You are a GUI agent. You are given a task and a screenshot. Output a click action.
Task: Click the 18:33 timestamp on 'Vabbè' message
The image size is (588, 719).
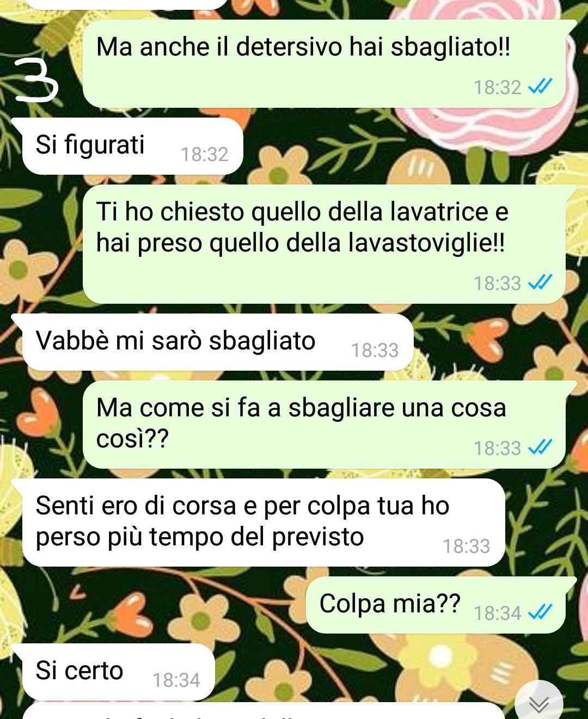[x=375, y=351]
